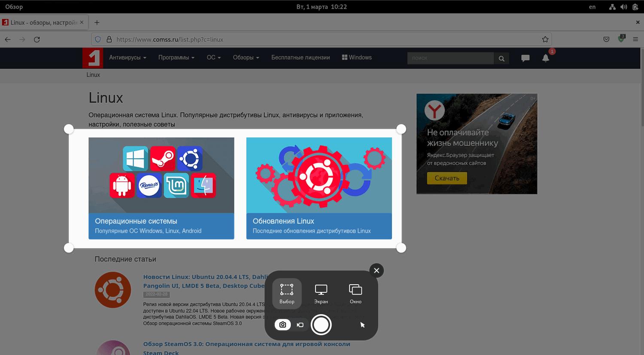
Task: Open a new browser tab
Action: coord(97,22)
